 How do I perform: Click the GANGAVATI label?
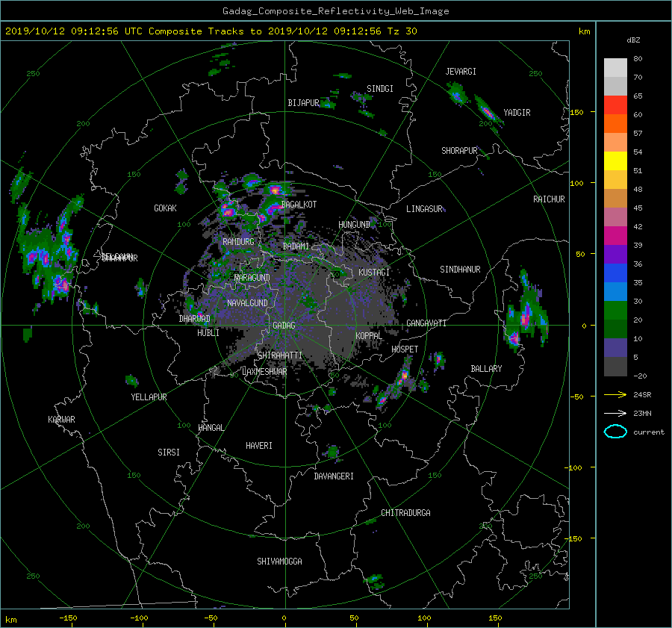(x=426, y=323)
